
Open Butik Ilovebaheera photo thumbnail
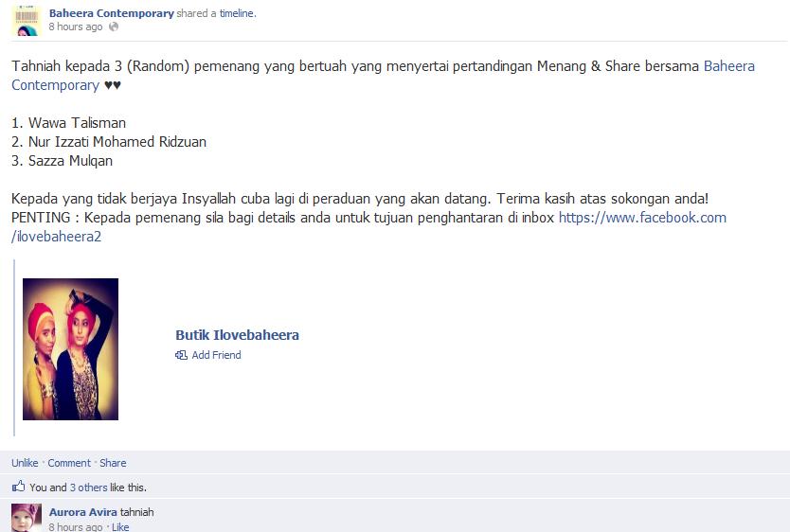click(x=70, y=348)
